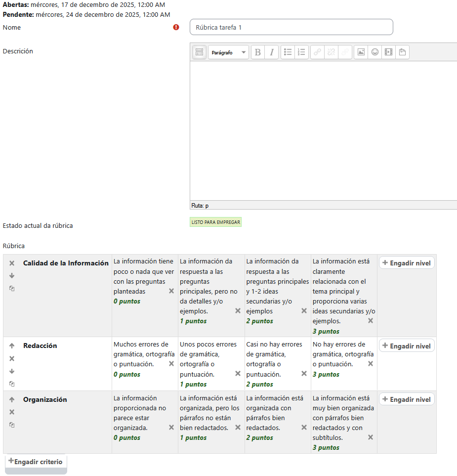Move the Redacción criterion up

[12, 346]
